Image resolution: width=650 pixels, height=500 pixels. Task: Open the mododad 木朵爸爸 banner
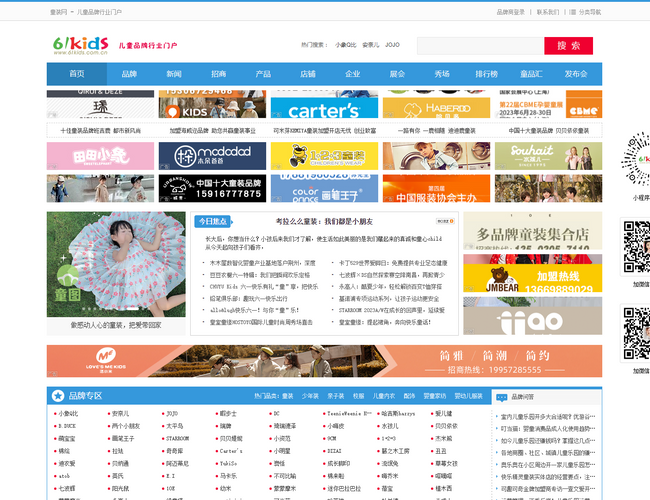click(212, 156)
